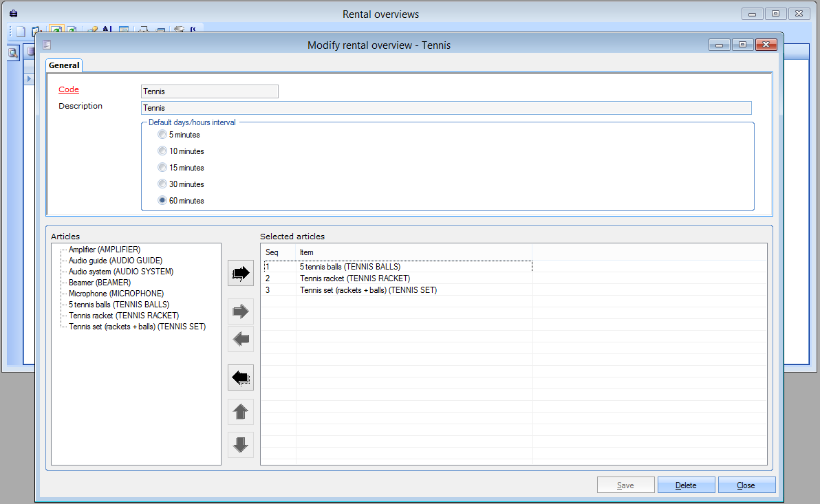
Task: Click the magnifier search icon on left panel
Action: 13,52
